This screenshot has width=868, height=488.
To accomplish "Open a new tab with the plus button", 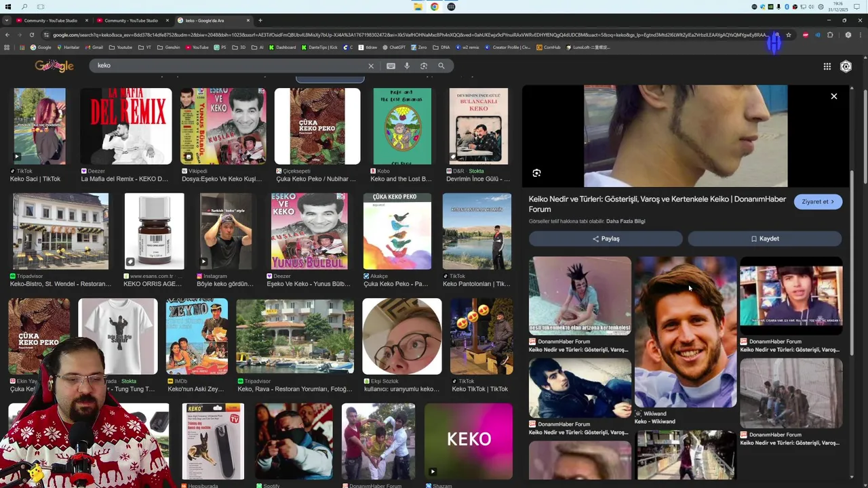I will tap(260, 20).
